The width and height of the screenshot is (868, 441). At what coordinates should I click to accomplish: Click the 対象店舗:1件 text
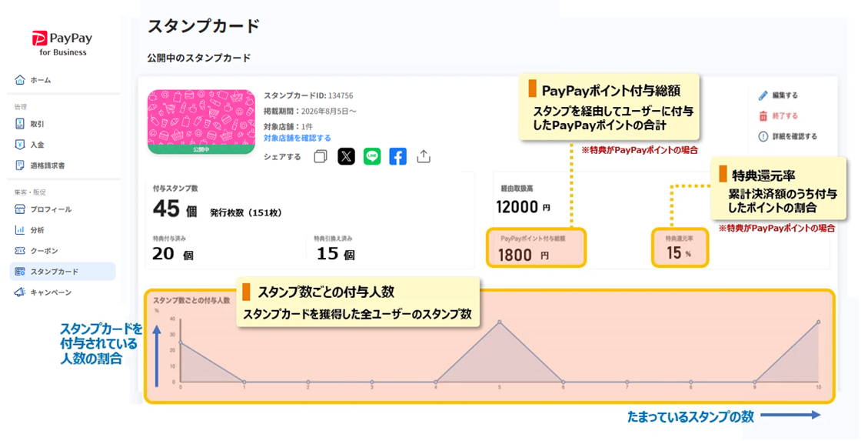[x=288, y=127]
